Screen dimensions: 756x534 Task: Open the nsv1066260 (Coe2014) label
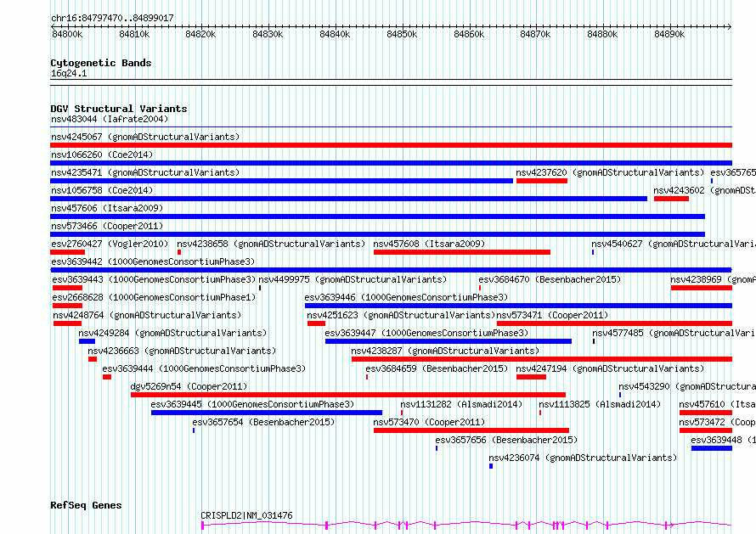[x=102, y=155]
